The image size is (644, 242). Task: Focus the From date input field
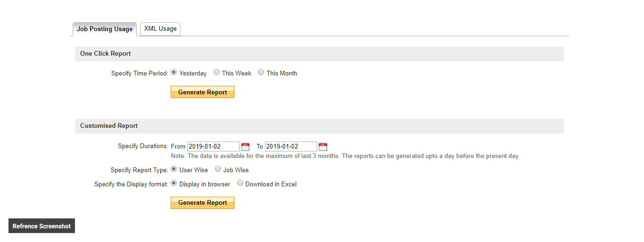[x=213, y=147]
